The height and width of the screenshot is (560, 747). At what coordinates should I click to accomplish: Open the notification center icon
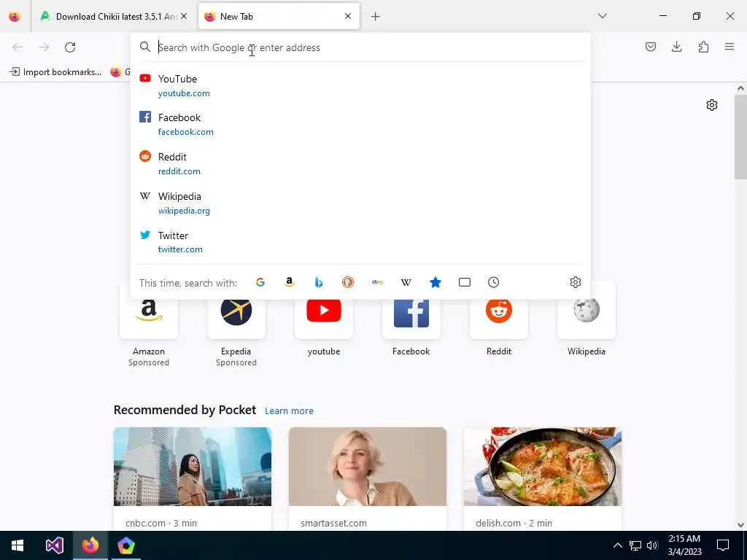723,545
